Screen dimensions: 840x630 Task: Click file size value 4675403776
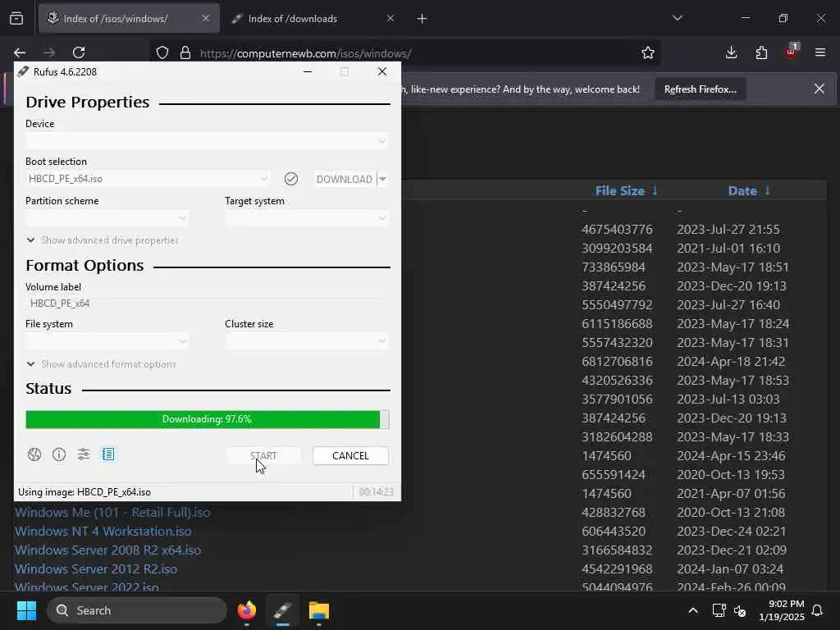point(617,230)
